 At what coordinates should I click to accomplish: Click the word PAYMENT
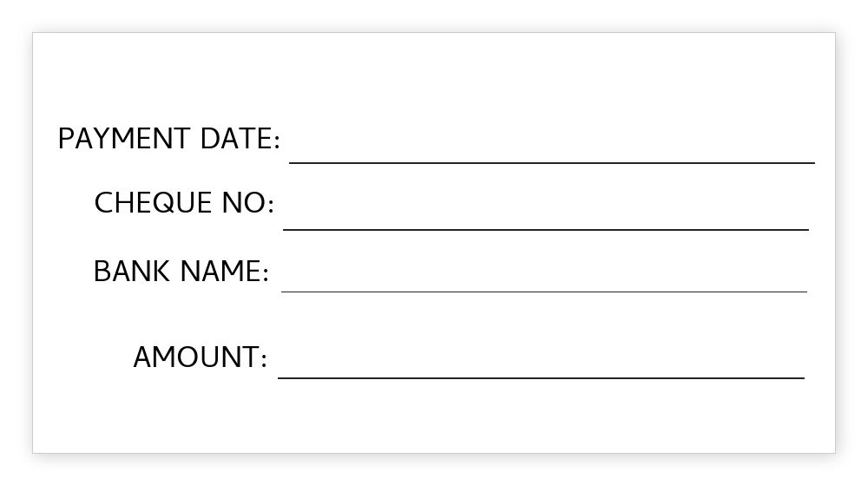tap(124, 139)
